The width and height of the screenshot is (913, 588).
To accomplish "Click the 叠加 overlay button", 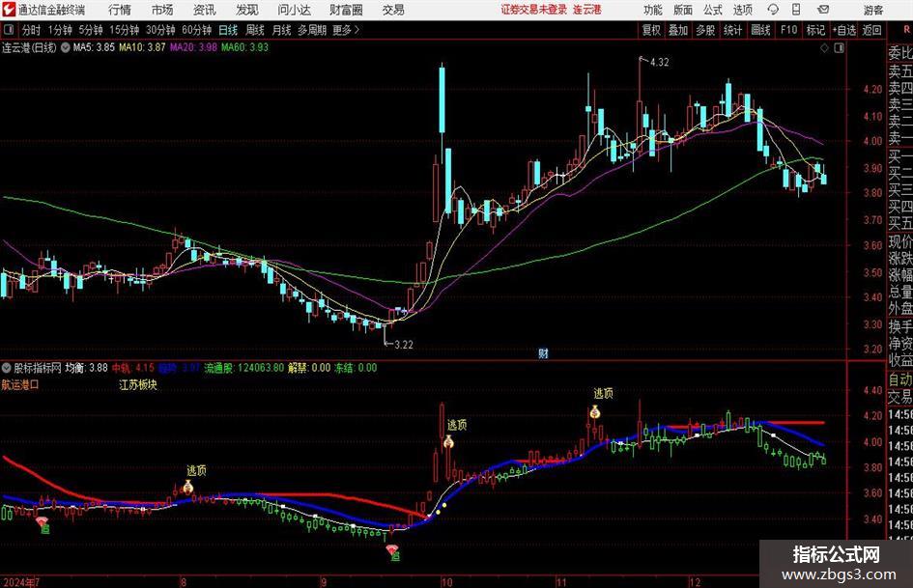I will coord(678,30).
